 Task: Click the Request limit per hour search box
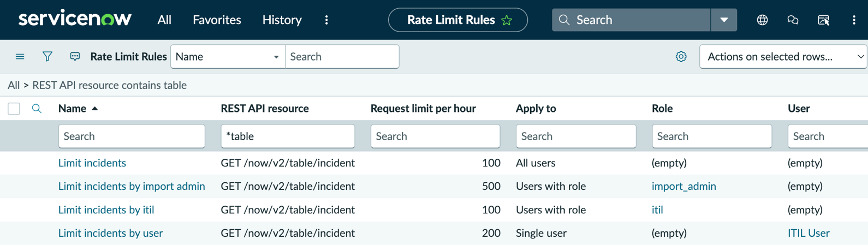tap(435, 136)
